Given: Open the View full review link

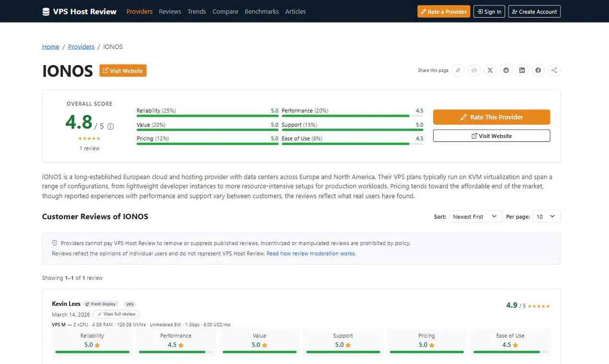Looking at the screenshot, I should pos(117,314).
